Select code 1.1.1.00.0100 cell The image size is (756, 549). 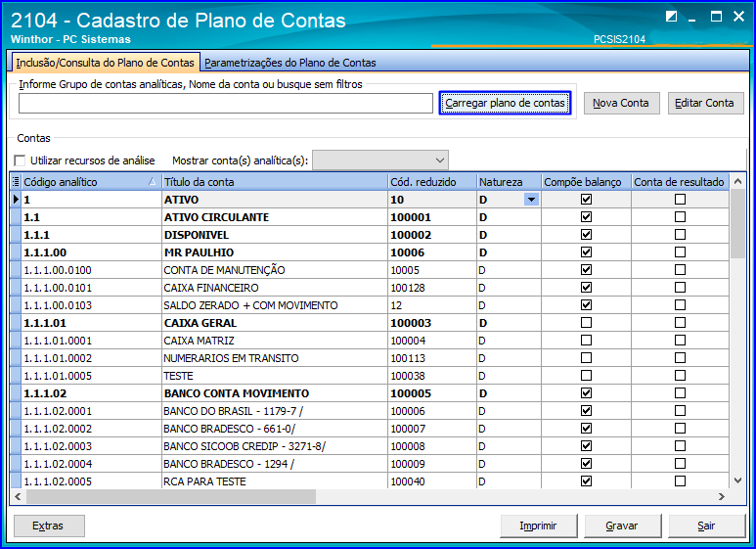pos(92,270)
